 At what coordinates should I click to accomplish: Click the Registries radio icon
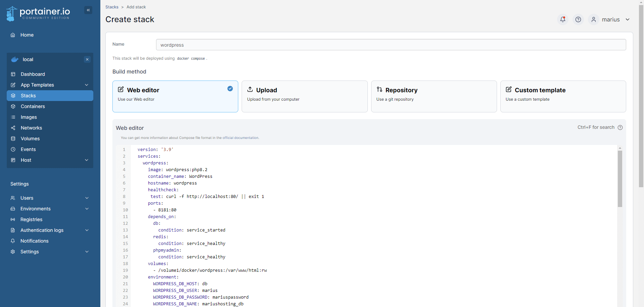point(13,219)
